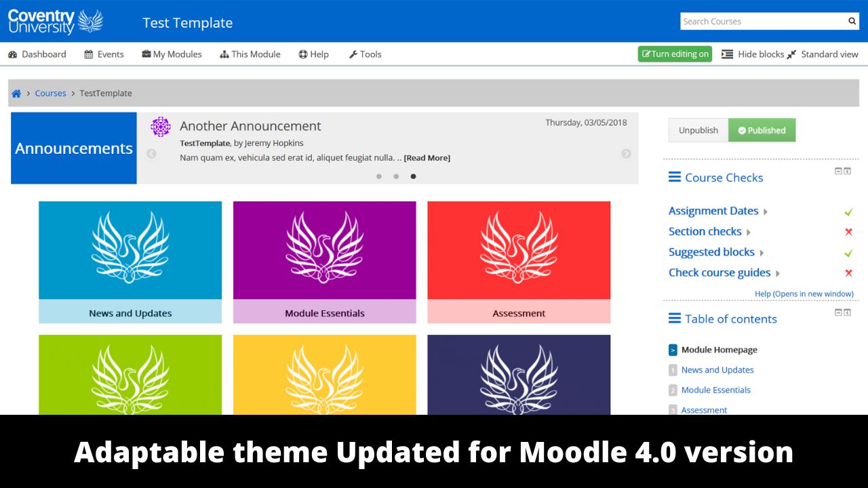Click the Published button
This screenshot has height=488, width=868.
[762, 130]
